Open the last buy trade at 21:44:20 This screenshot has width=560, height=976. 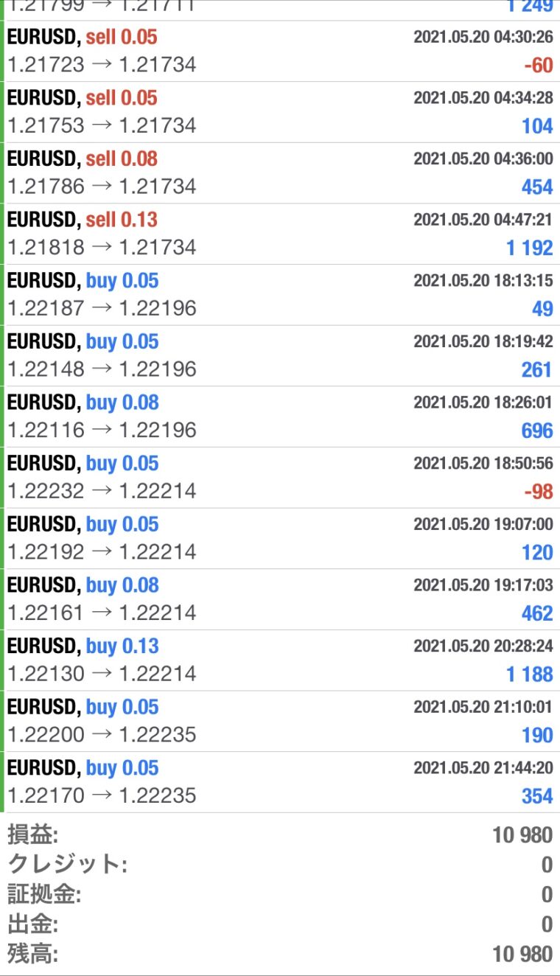pos(280,782)
